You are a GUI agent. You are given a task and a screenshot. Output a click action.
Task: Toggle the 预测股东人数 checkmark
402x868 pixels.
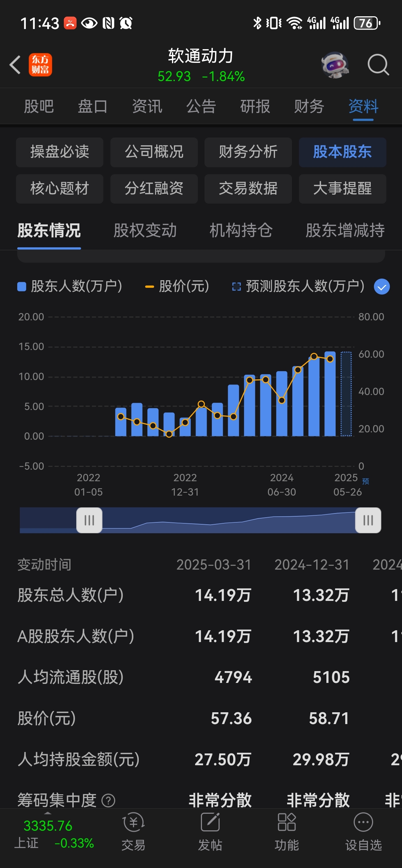382,287
